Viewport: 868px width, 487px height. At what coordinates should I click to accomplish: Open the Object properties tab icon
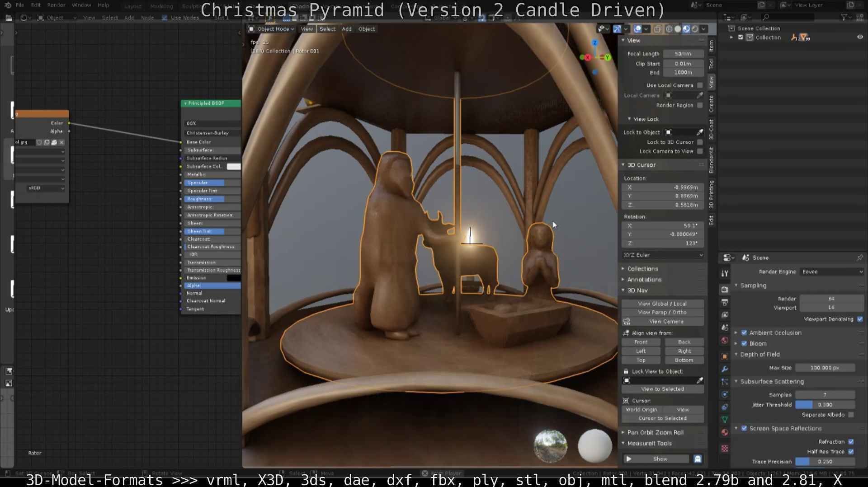pyautogui.click(x=725, y=356)
